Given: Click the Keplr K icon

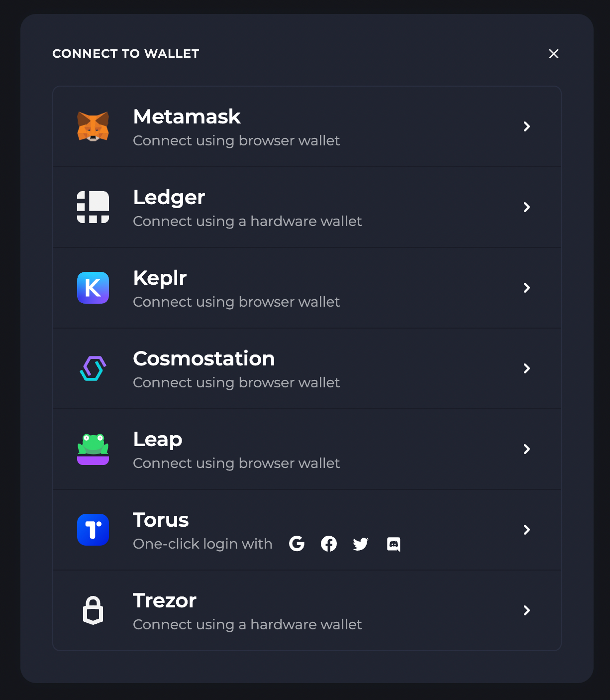Looking at the screenshot, I should click(93, 288).
